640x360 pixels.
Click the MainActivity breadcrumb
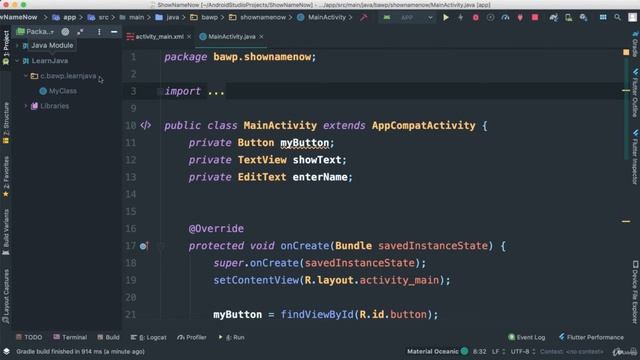[322, 18]
